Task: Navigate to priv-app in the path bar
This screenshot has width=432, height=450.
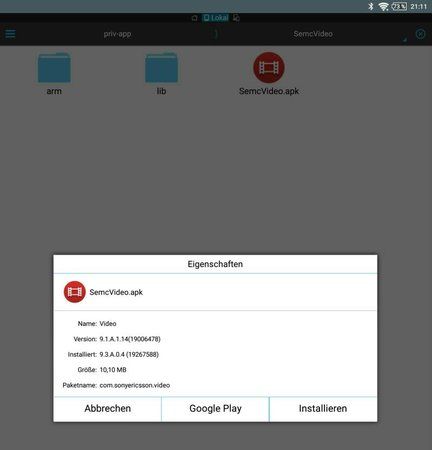Action: 117,34
